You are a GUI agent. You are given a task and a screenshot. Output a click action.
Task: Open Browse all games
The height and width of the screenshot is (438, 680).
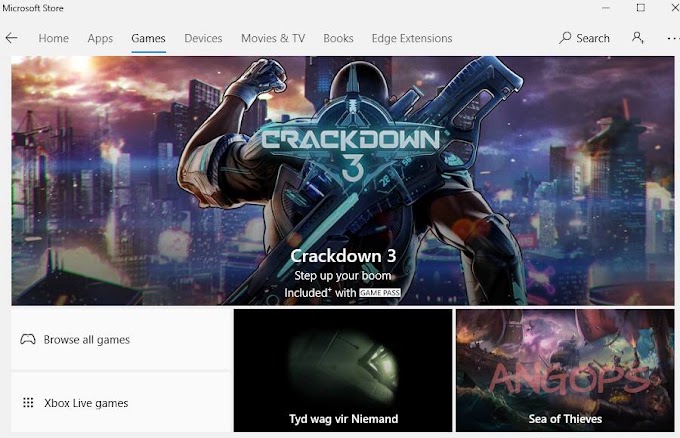click(x=121, y=339)
